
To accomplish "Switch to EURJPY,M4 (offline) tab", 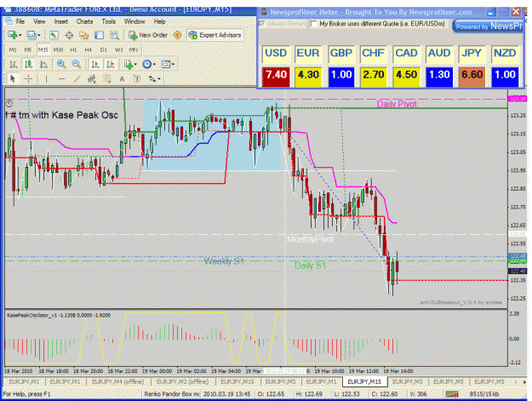I will tap(117, 382).
